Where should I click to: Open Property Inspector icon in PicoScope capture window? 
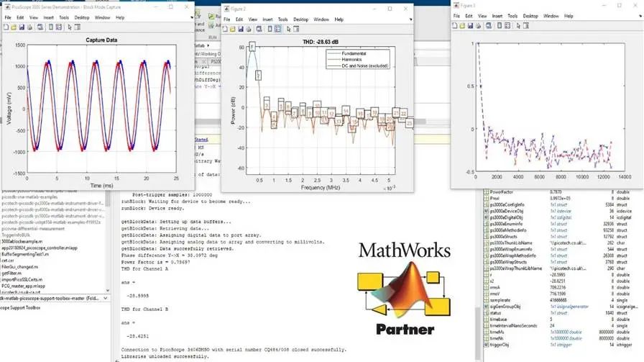[x=77, y=27]
